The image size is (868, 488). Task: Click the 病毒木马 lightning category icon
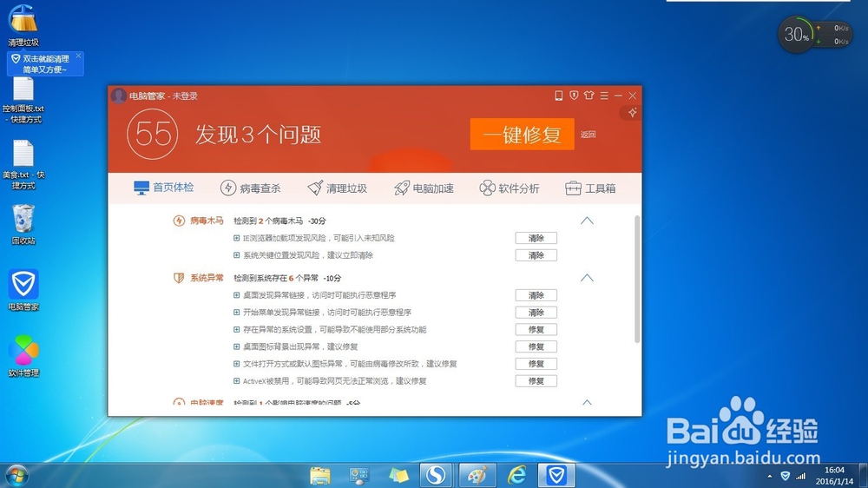pos(179,221)
